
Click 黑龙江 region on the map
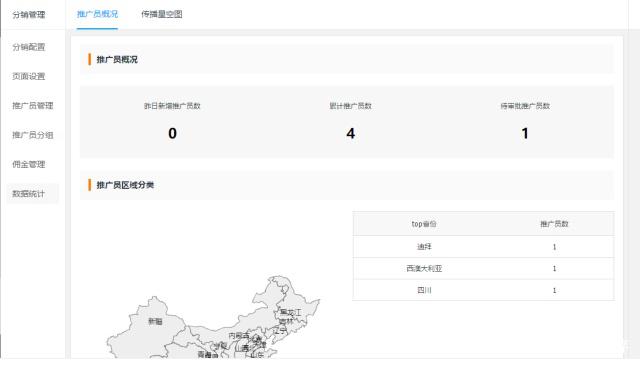pyautogui.click(x=291, y=312)
